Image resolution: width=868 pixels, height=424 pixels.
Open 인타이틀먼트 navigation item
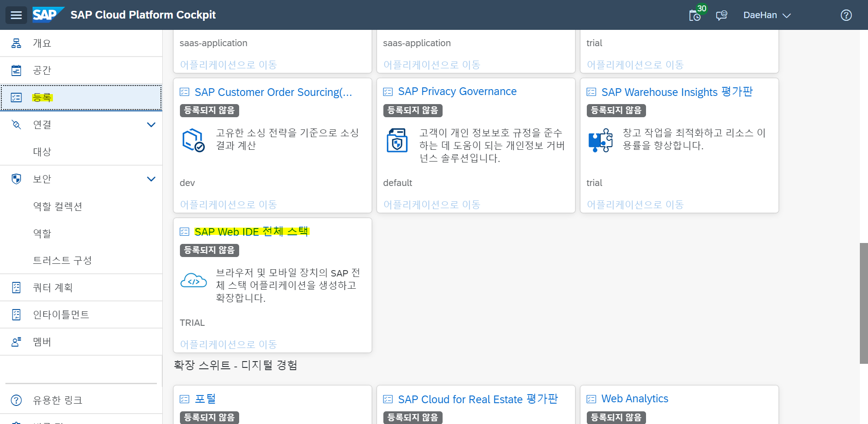point(81,314)
